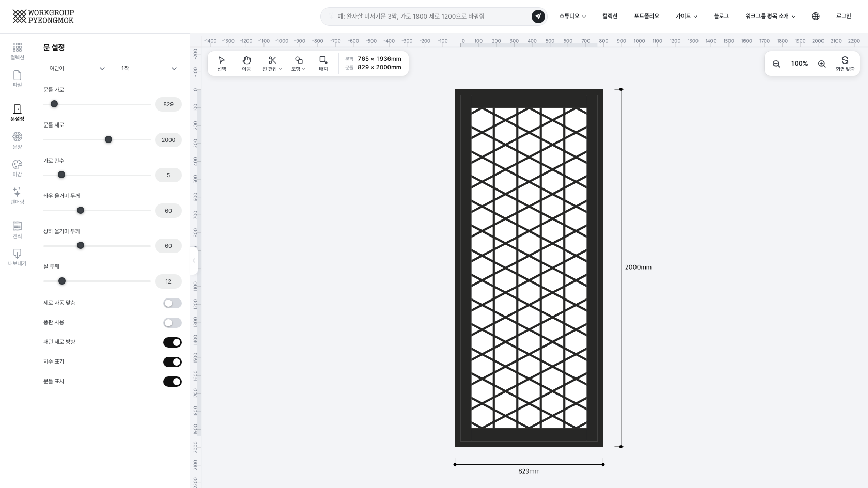This screenshot has height=488, width=868.
Task: Click the 가로 칸수 value field showing 5
Action: pos(168,175)
